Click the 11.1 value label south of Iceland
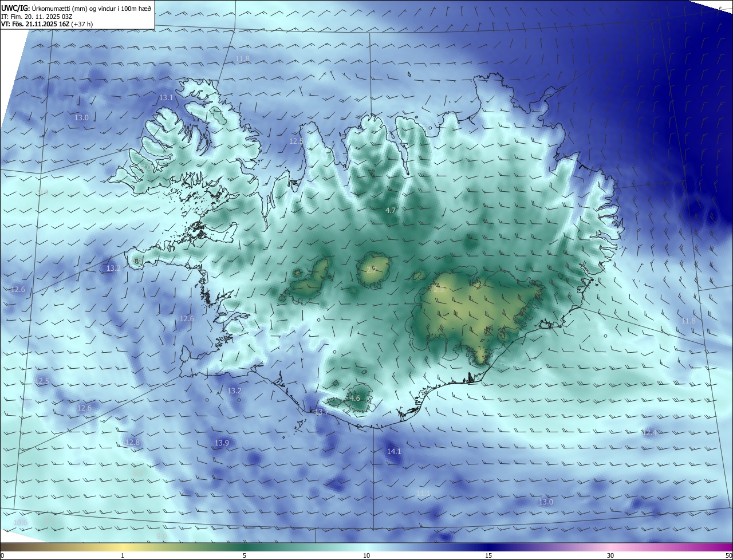The height and width of the screenshot is (560, 733). point(423,493)
